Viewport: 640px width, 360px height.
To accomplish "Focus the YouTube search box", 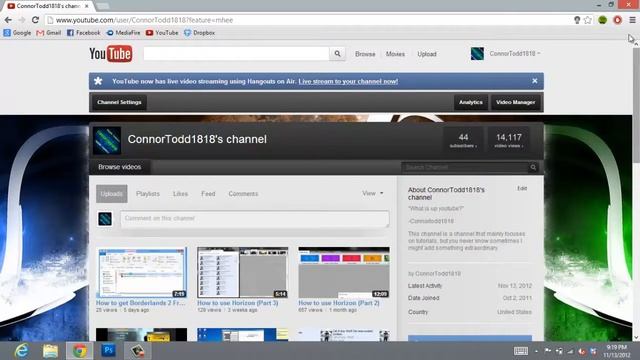I will 236,53.
